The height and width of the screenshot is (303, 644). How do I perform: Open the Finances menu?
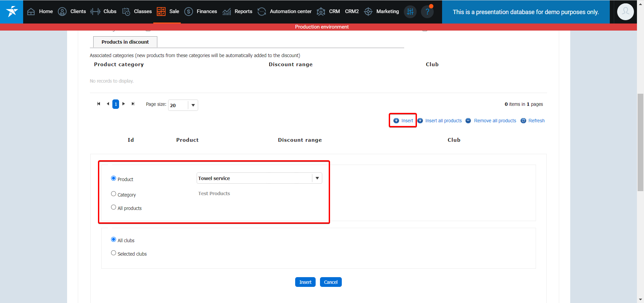[x=207, y=11]
